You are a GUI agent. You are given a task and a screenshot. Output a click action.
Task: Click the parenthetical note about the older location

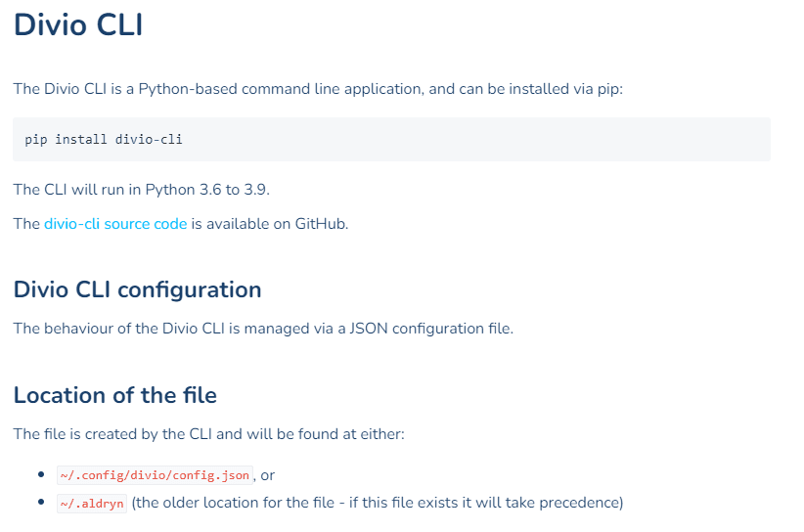pos(377,504)
